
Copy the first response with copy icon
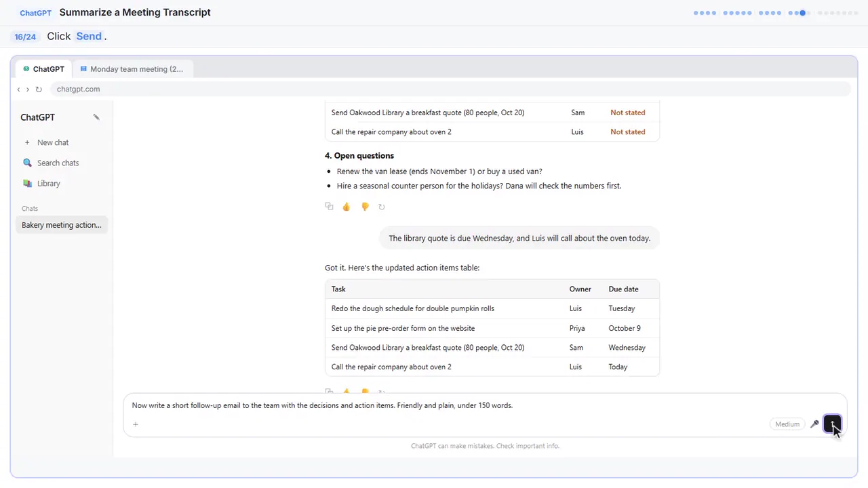(x=329, y=207)
